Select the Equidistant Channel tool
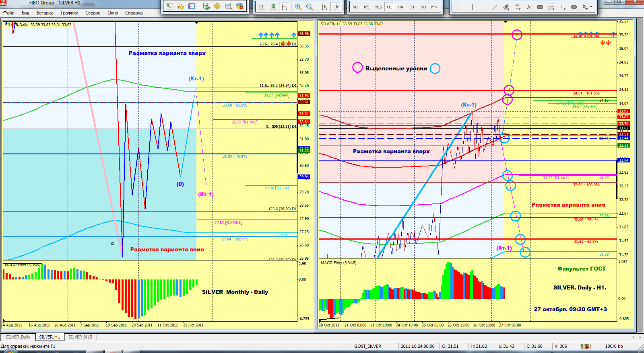Screen dimensions: 644x353 point(506,7)
